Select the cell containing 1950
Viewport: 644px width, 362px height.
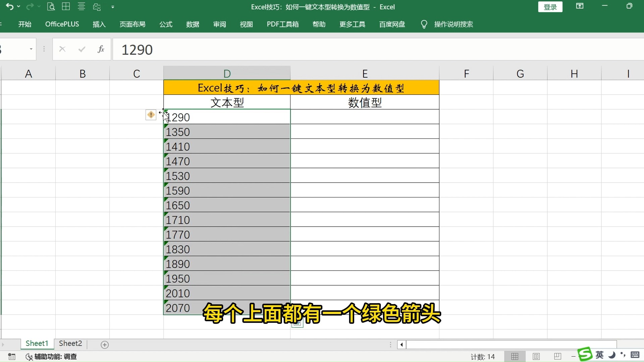click(x=227, y=278)
